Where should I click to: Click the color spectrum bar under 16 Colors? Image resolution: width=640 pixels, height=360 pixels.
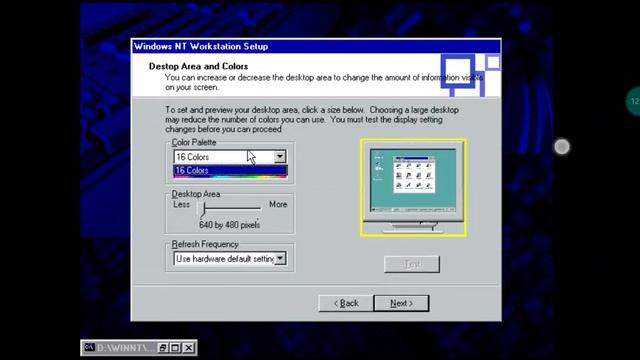click(230, 177)
